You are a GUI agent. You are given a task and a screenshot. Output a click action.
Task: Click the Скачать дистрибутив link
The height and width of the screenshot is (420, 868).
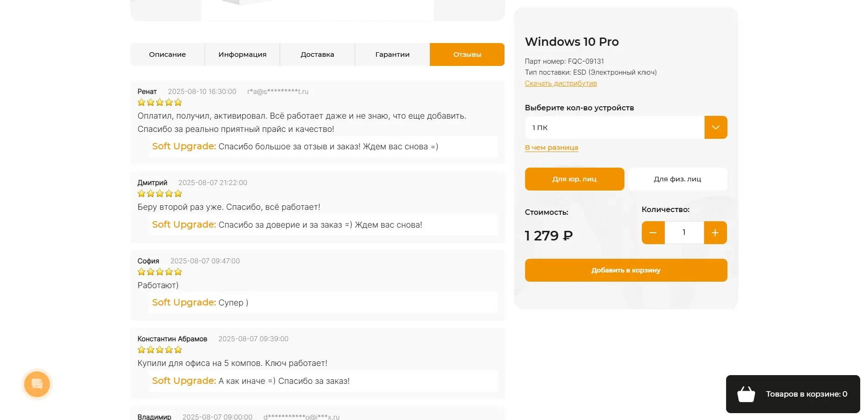tap(561, 83)
